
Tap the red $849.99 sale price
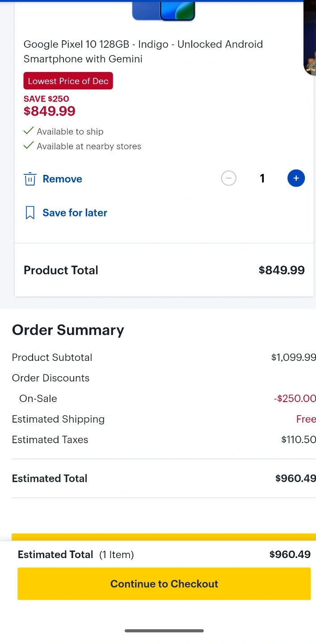pos(50,111)
